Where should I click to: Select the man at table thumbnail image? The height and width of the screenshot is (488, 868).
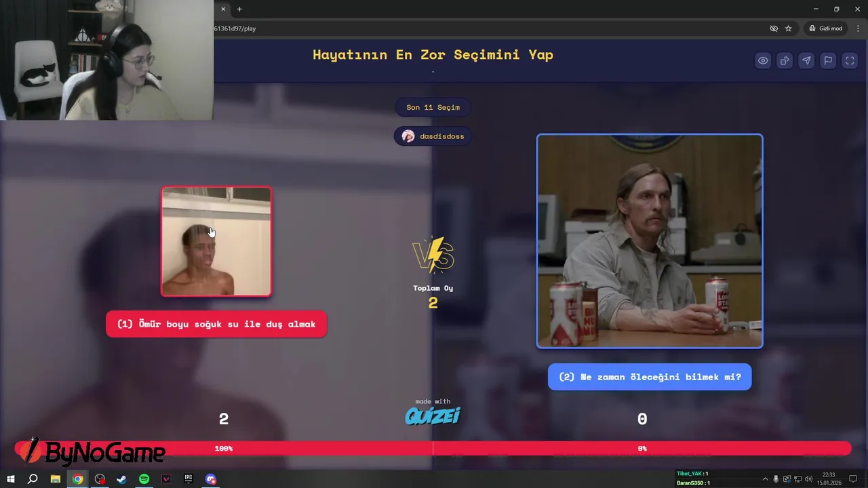(650, 241)
